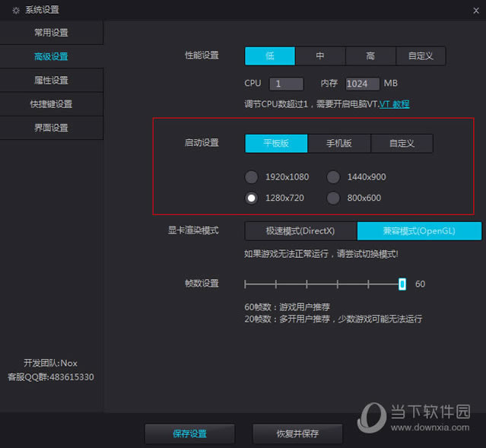Click the CPU count input field
This screenshot has width=486, height=448.
[286, 84]
